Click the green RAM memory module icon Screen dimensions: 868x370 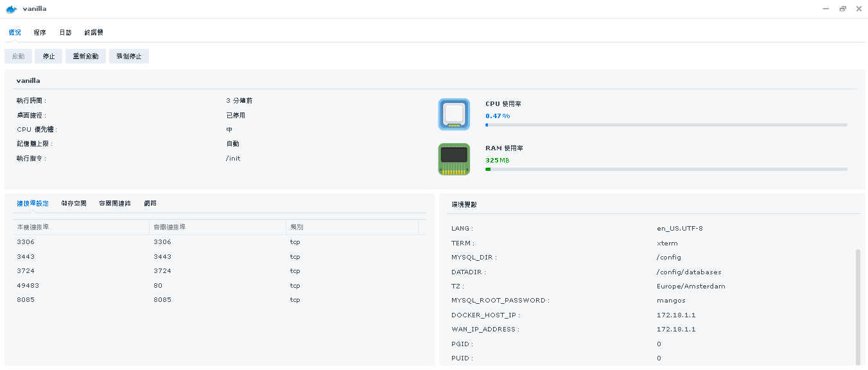tap(454, 159)
